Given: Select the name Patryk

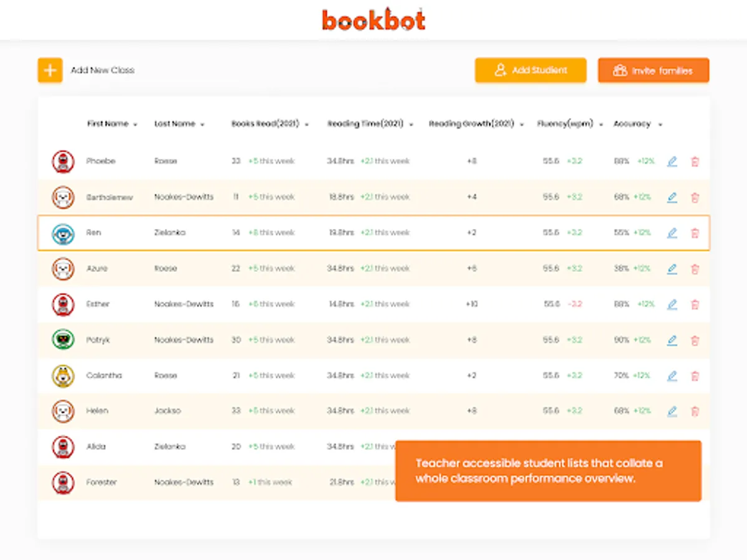Looking at the screenshot, I should pyautogui.click(x=98, y=340).
